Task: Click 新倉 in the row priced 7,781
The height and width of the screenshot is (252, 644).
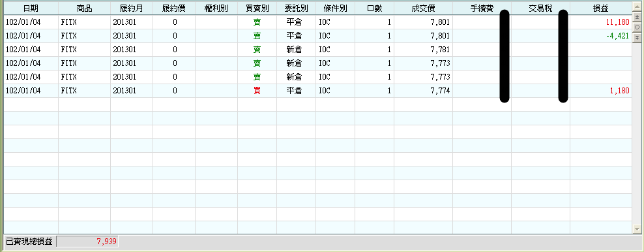Action: (x=296, y=50)
